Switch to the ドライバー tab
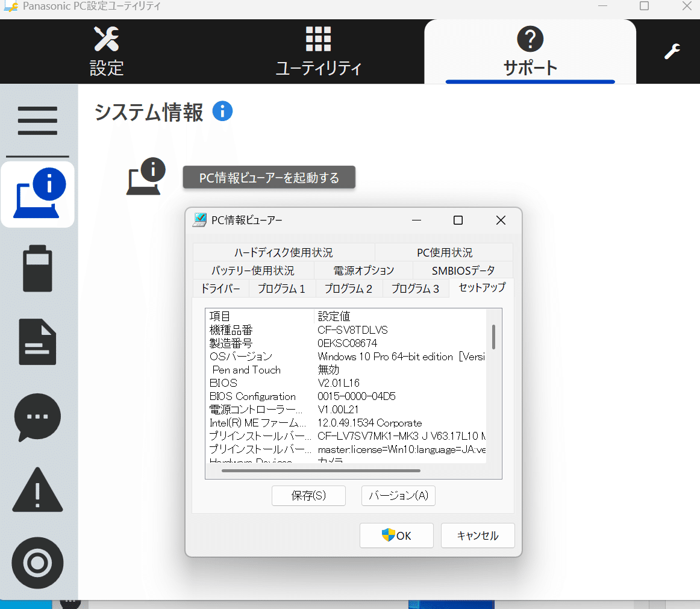 (x=220, y=289)
